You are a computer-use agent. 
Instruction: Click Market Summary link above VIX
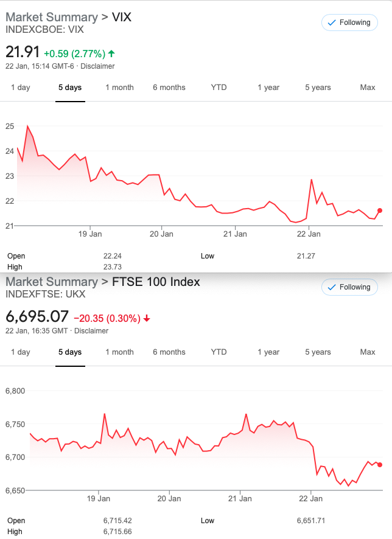[x=52, y=17]
